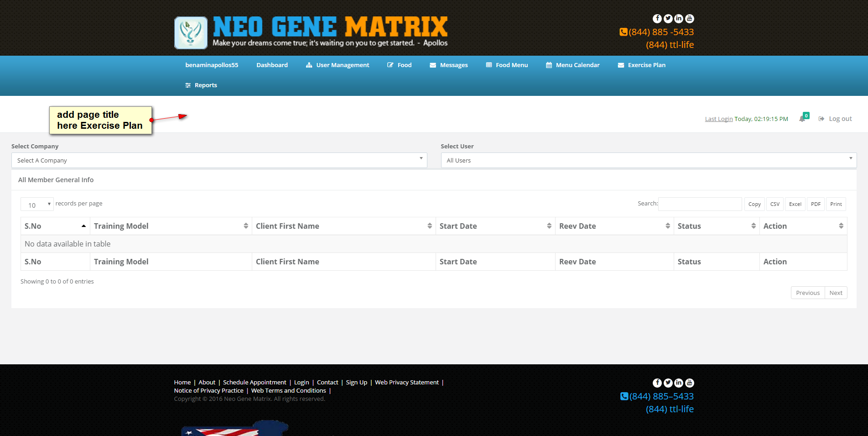Open the footer Home link
The width and height of the screenshot is (868, 436).
click(182, 383)
